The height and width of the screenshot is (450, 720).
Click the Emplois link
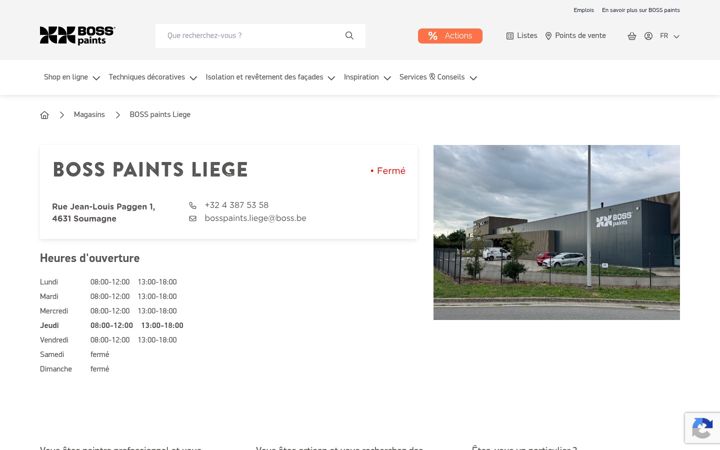pyautogui.click(x=584, y=10)
